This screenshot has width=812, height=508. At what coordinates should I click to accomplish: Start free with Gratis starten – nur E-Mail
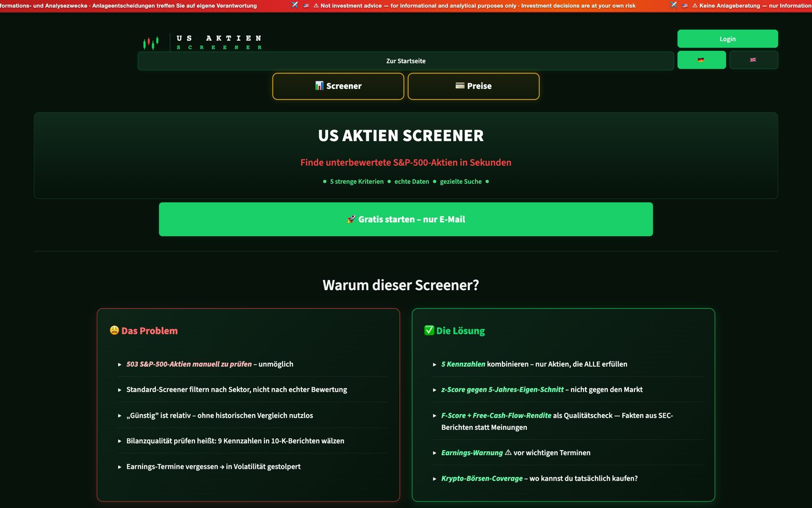point(405,219)
